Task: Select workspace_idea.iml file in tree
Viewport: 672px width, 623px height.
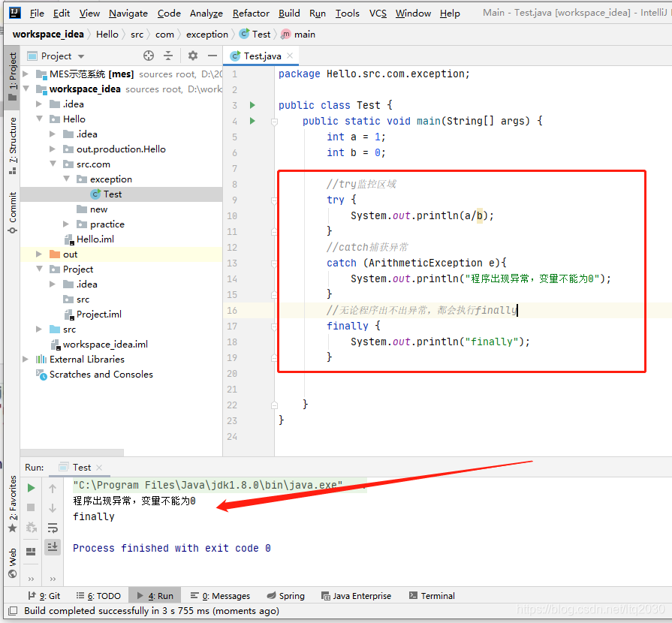Action: (x=105, y=344)
